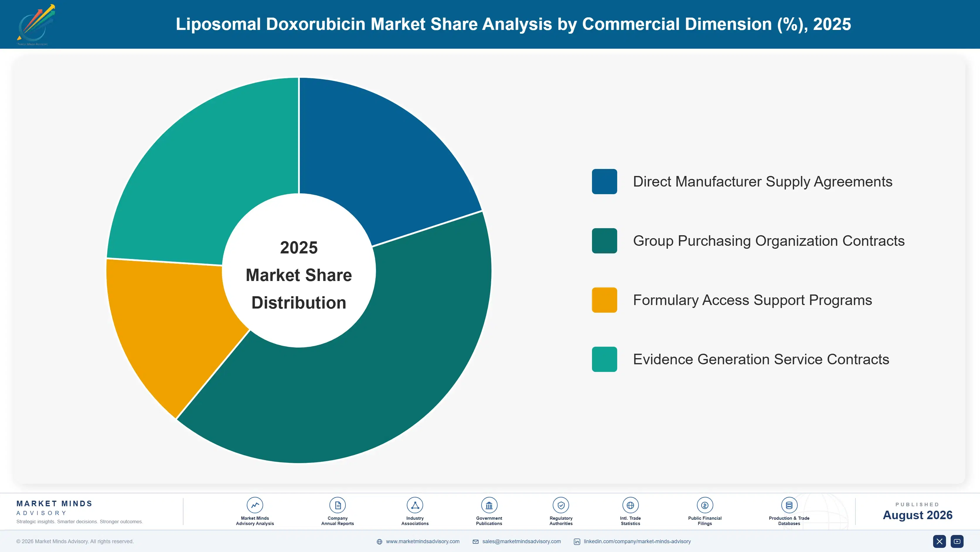980x552 pixels.
Task: Click the 'MARKET MINDS ADVISORY' footer brand name
Action: tap(54, 508)
